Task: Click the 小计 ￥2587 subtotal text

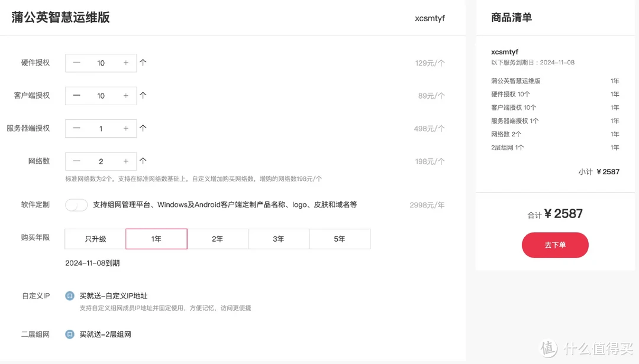Action: pos(599,172)
